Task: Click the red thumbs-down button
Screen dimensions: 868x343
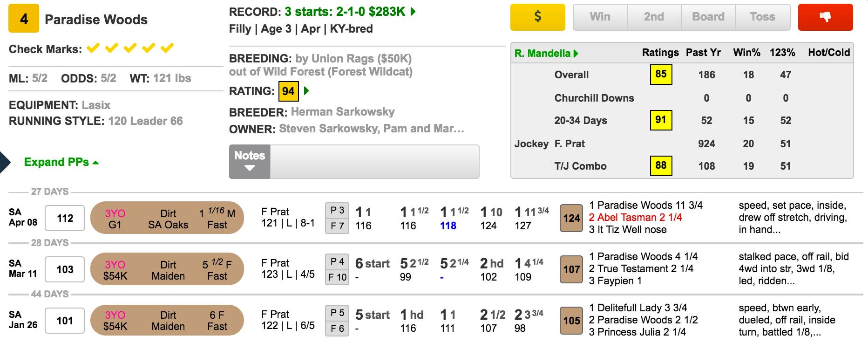Action: pos(825,17)
